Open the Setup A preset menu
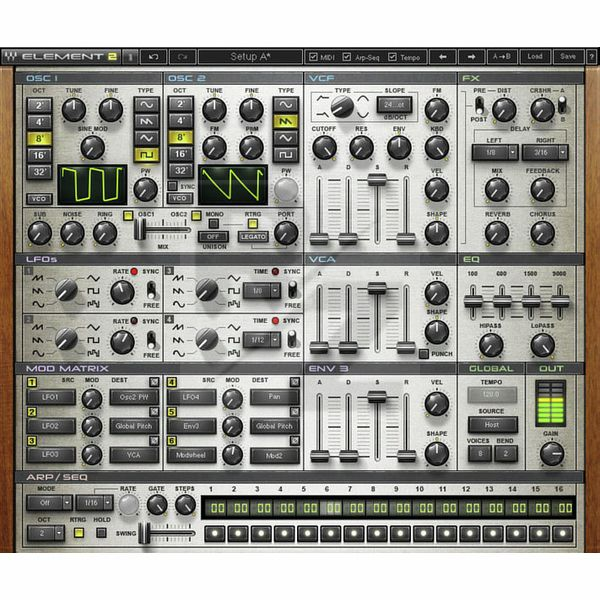 249,56
